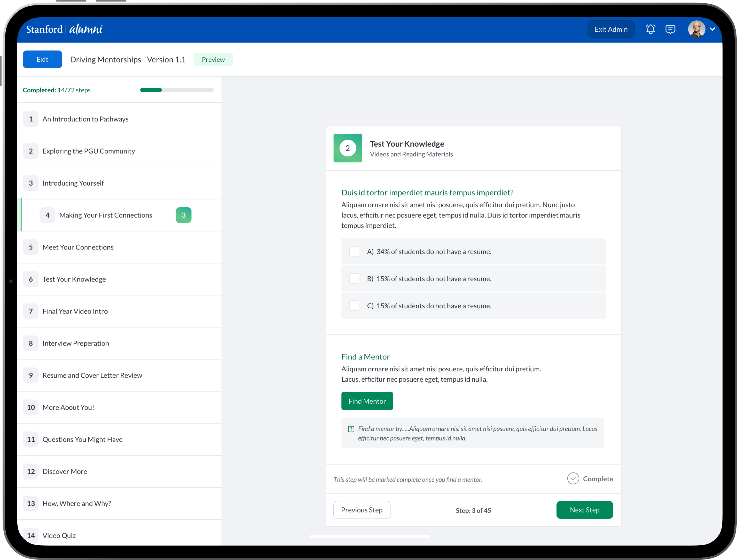The width and height of the screenshot is (737, 560).
Task: Click the Preview status tag
Action: click(x=213, y=59)
